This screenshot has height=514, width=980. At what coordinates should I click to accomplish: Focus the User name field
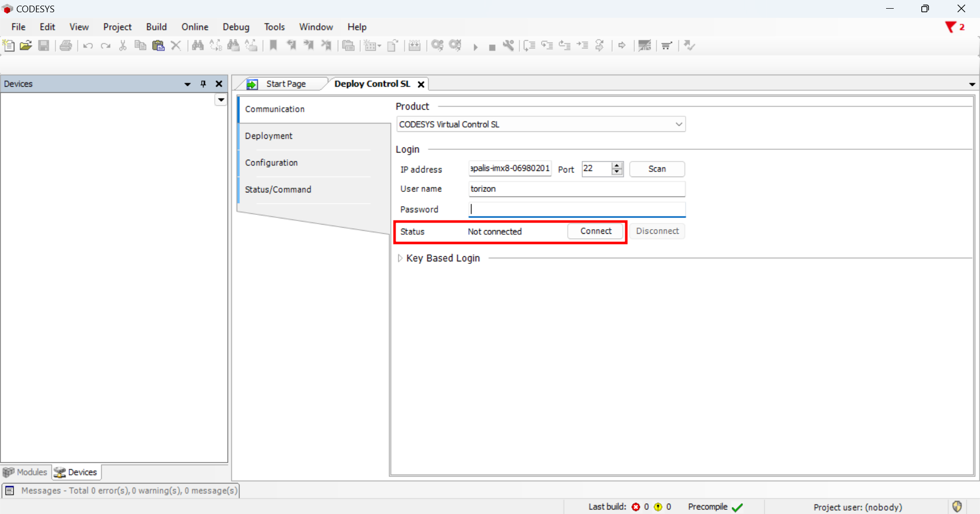coord(577,189)
